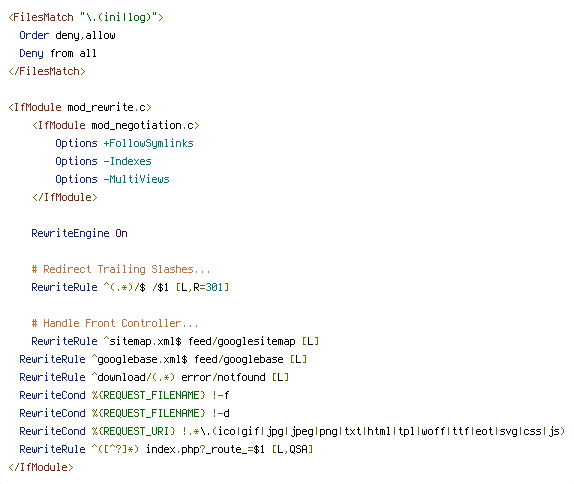Screen dimensions: 574x484
Task: Click the RewriteCond ending with !-d
Action: [x=124, y=413]
